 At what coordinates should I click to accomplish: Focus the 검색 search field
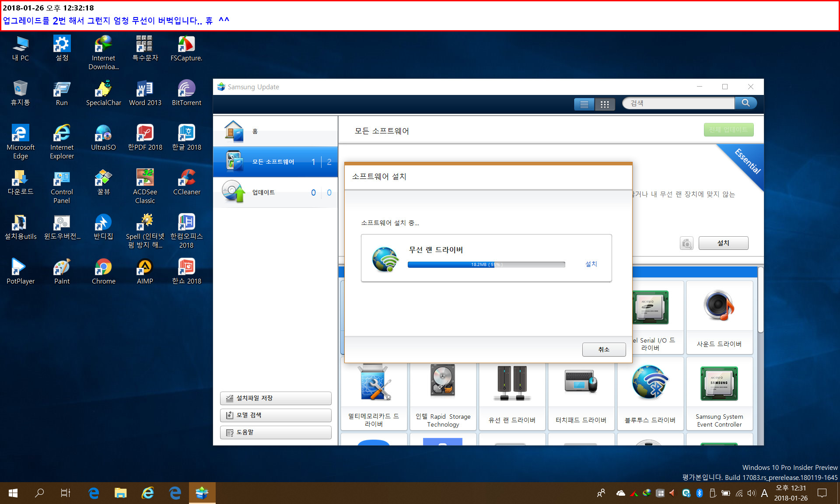coord(679,103)
